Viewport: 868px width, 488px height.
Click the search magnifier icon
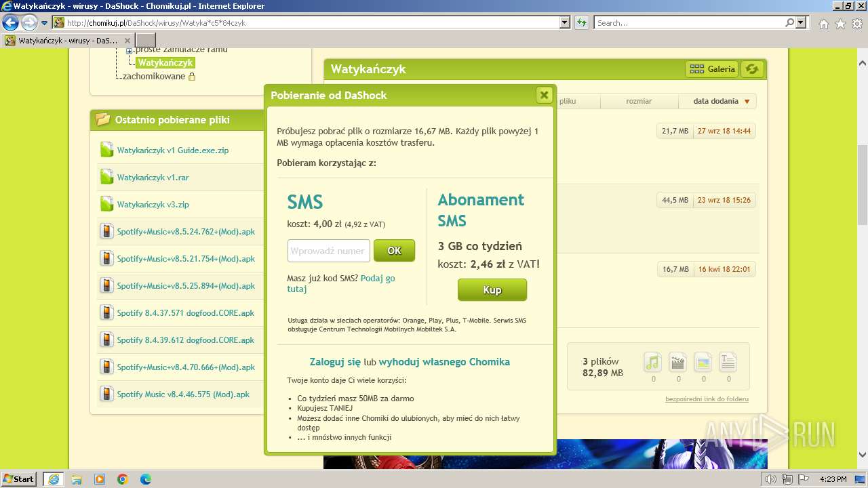pyautogui.click(x=790, y=22)
